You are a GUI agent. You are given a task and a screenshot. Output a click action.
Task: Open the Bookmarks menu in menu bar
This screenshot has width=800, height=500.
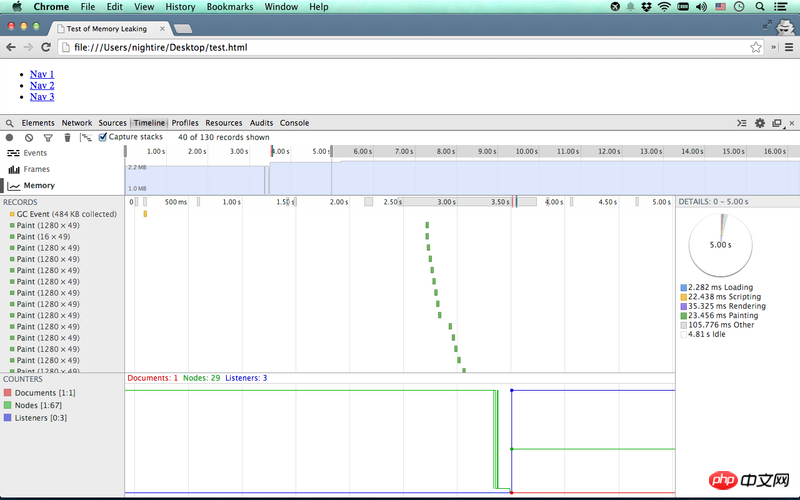click(230, 7)
